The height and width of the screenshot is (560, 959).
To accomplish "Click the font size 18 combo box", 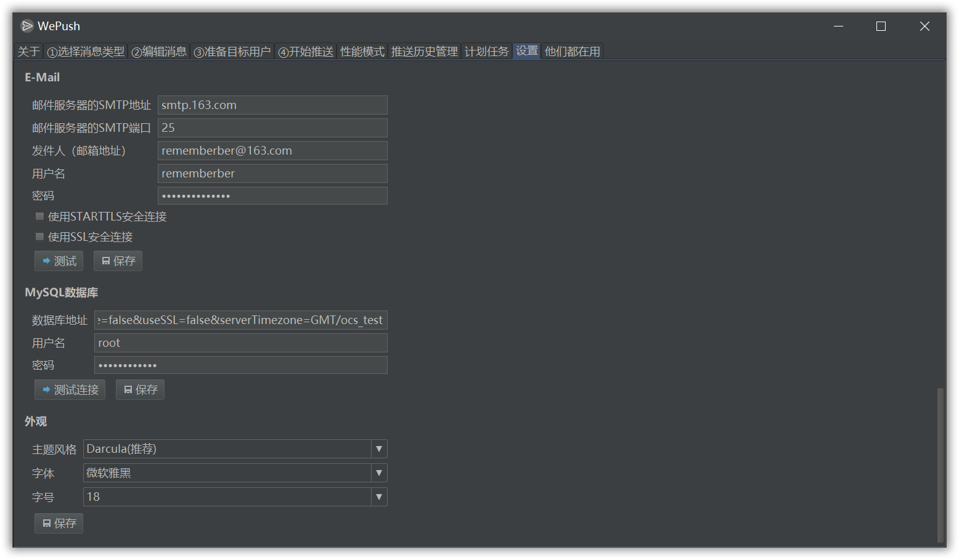I will (x=235, y=497).
